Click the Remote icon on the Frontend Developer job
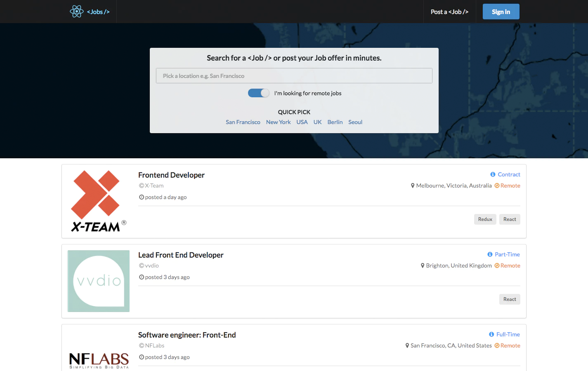 click(x=496, y=185)
